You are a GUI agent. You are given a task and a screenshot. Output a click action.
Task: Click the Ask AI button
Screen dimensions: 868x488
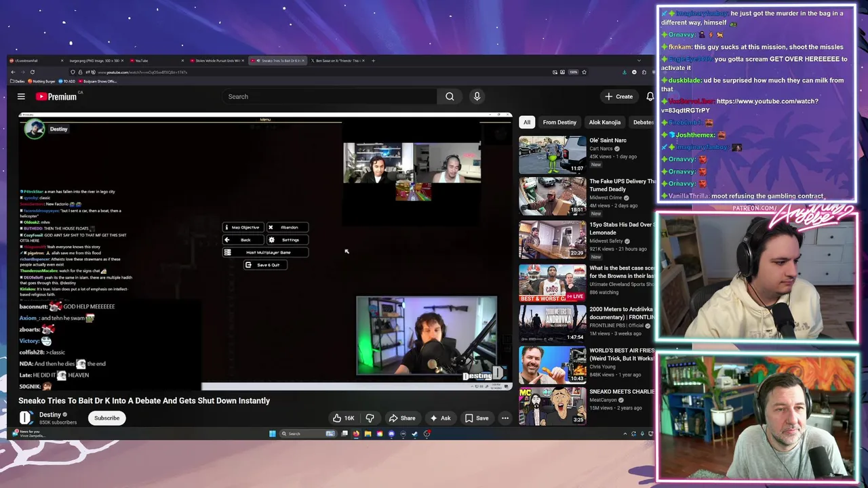click(x=439, y=418)
